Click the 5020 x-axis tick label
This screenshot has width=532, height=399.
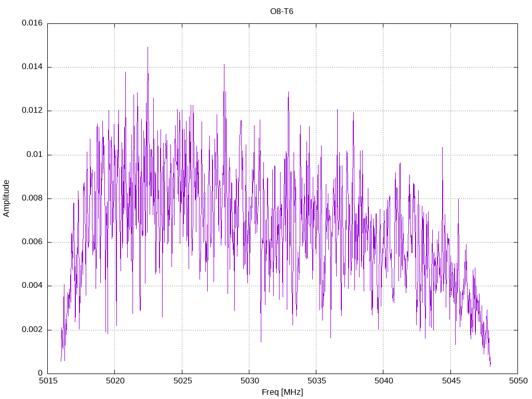click(x=115, y=381)
